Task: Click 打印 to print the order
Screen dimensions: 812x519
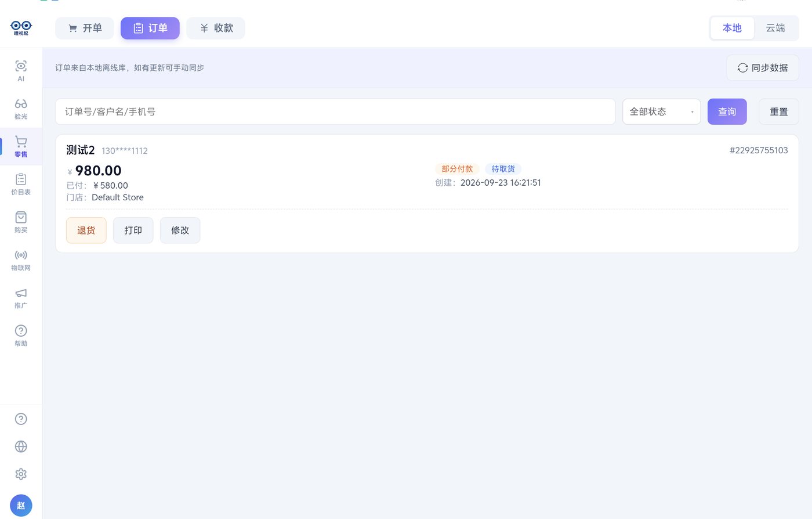Action: tap(133, 230)
